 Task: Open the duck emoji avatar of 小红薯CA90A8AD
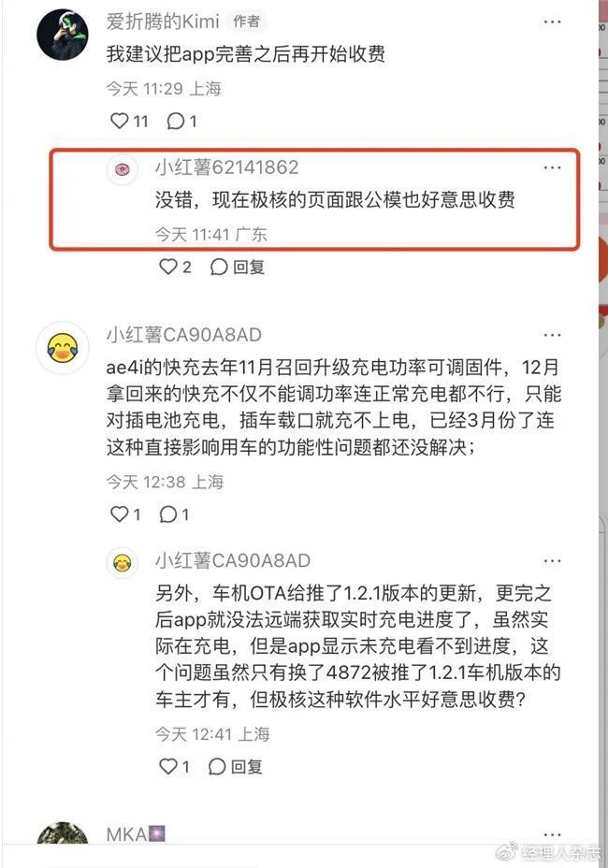click(x=62, y=348)
